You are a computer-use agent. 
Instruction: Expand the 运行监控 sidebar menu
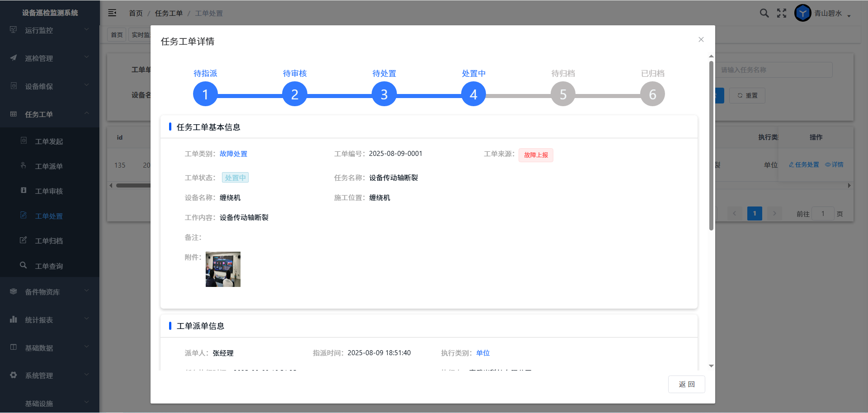tap(50, 30)
